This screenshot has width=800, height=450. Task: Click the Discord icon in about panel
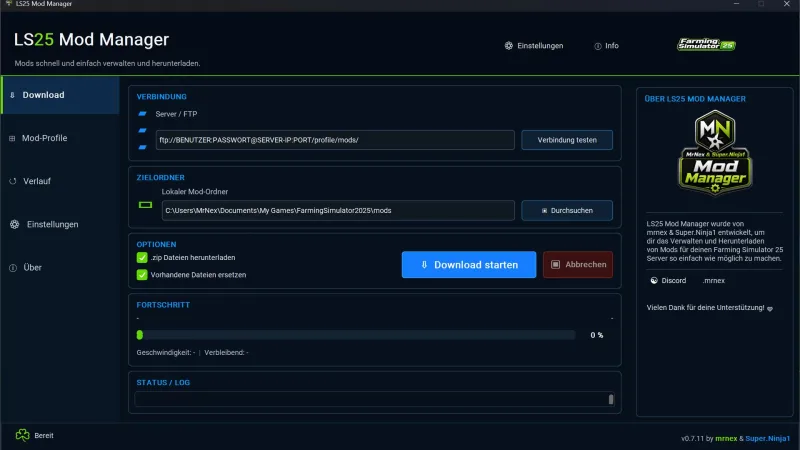click(654, 281)
